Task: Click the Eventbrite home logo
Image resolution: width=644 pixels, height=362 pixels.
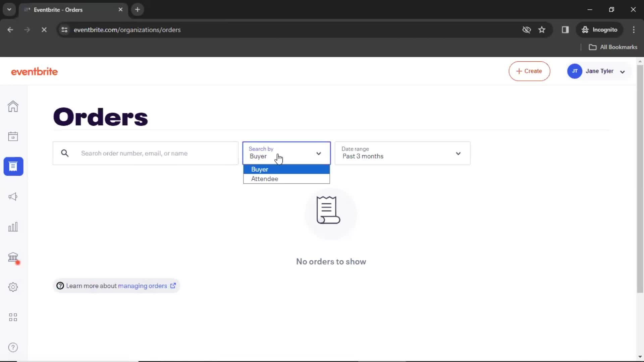Action: 35,72
